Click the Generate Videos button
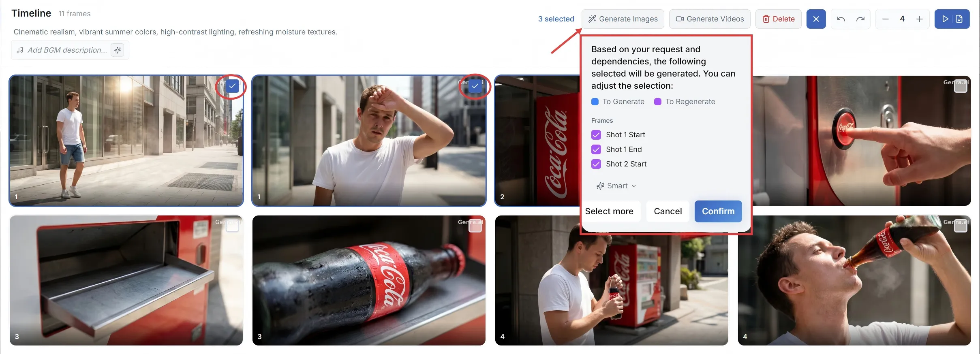The width and height of the screenshot is (980, 354). [x=710, y=19]
